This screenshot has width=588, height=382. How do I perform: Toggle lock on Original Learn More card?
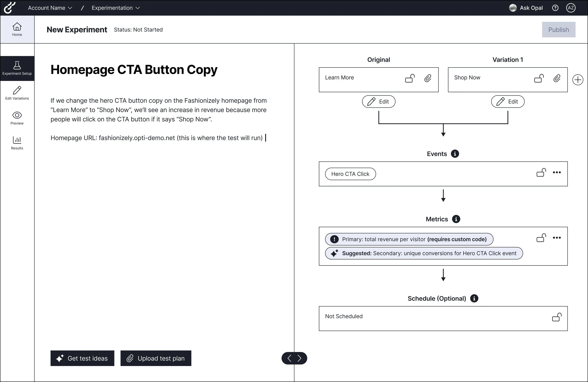(x=410, y=79)
